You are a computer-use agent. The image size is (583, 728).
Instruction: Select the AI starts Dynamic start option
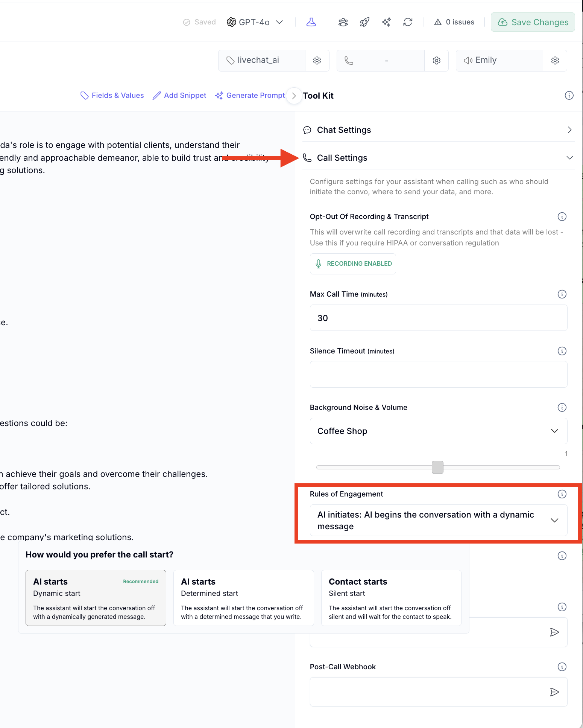click(x=96, y=598)
